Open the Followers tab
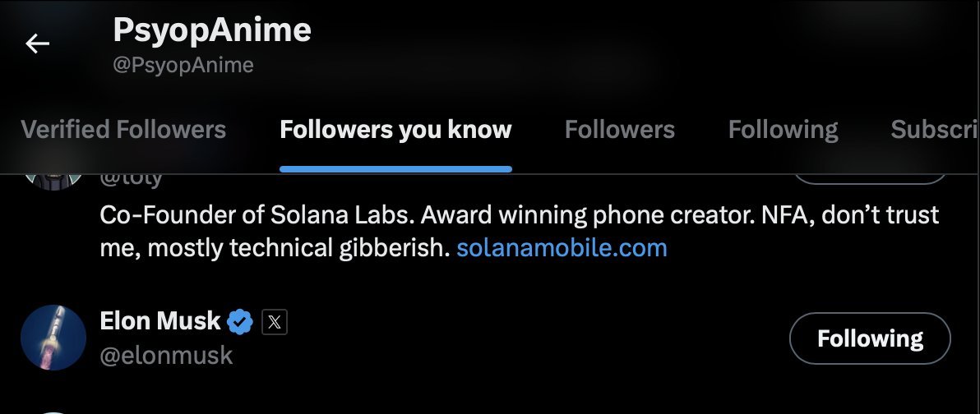The width and height of the screenshot is (980, 414). (620, 130)
